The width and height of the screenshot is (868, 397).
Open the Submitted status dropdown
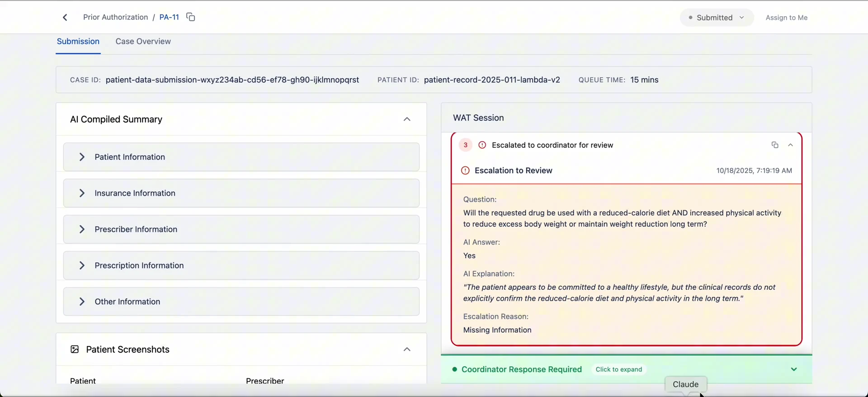[717, 18]
